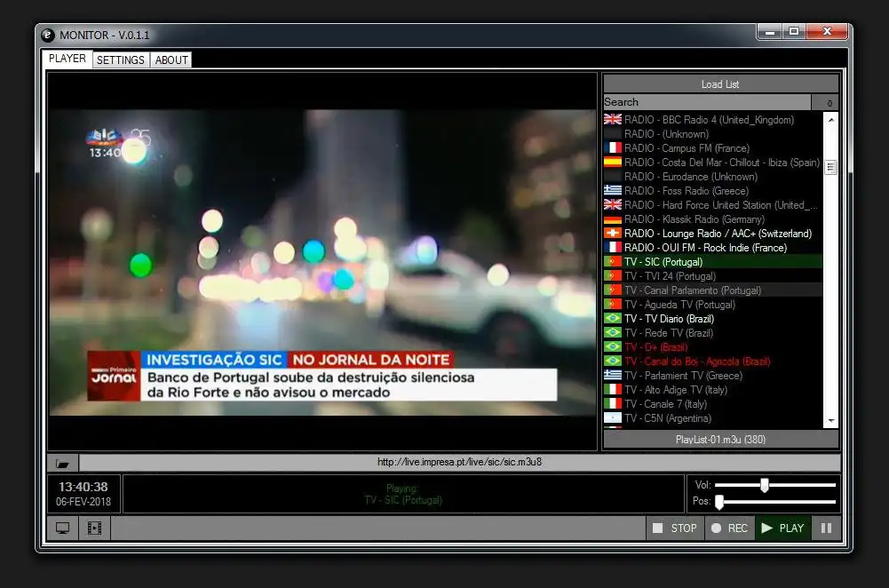The width and height of the screenshot is (889, 588).
Task: Switch to the SETTINGS tab
Action: pyautogui.click(x=121, y=60)
